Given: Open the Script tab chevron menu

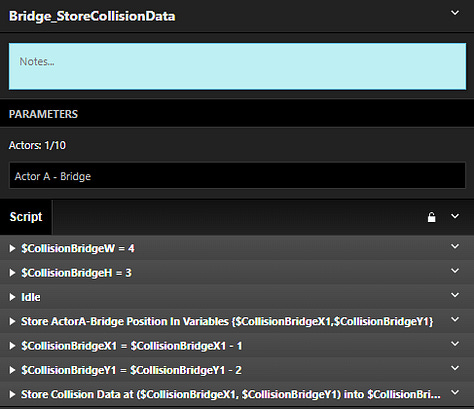Looking at the screenshot, I should (455, 216).
